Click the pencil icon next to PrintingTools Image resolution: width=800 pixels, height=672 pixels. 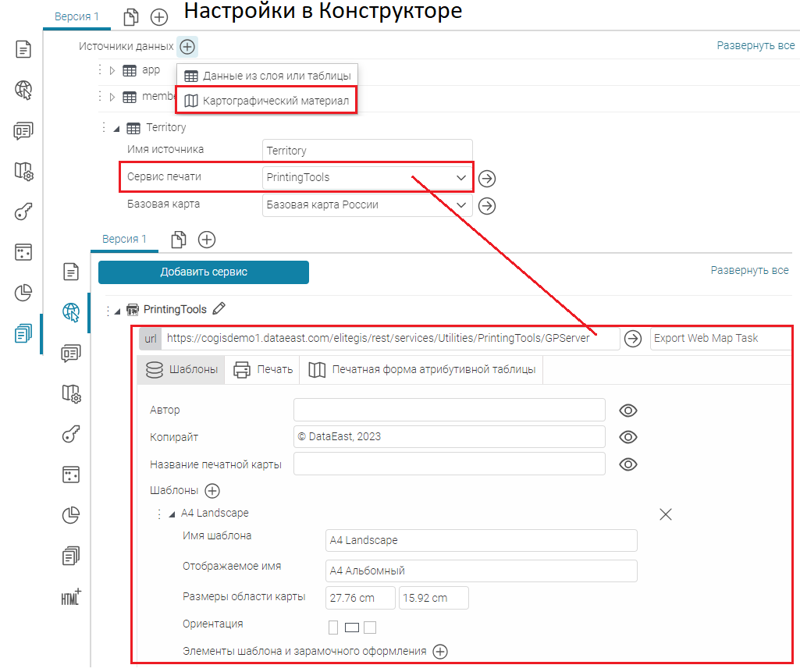(x=219, y=309)
